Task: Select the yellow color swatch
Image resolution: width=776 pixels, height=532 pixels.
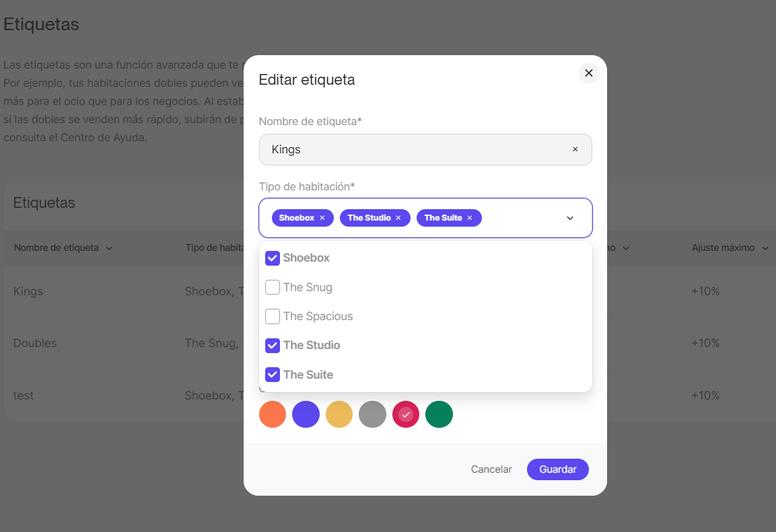Action: coord(339,414)
